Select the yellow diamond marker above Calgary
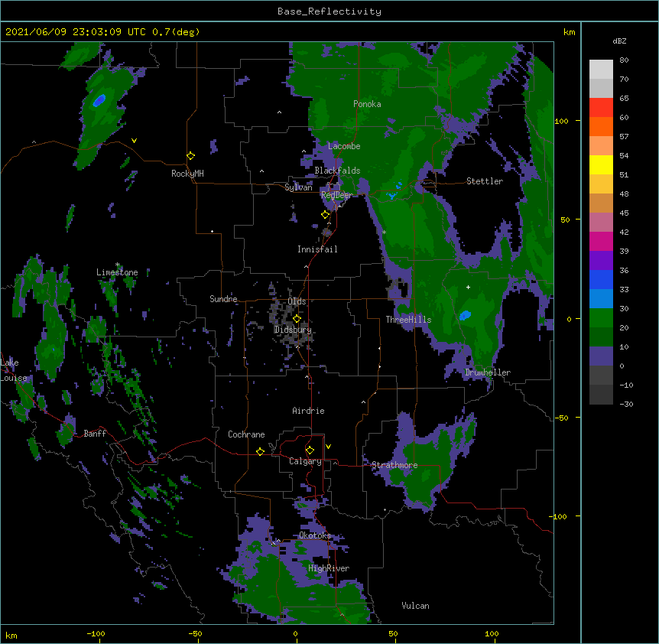Viewport: 659px width, 644px height. click(x=310, y=450)
